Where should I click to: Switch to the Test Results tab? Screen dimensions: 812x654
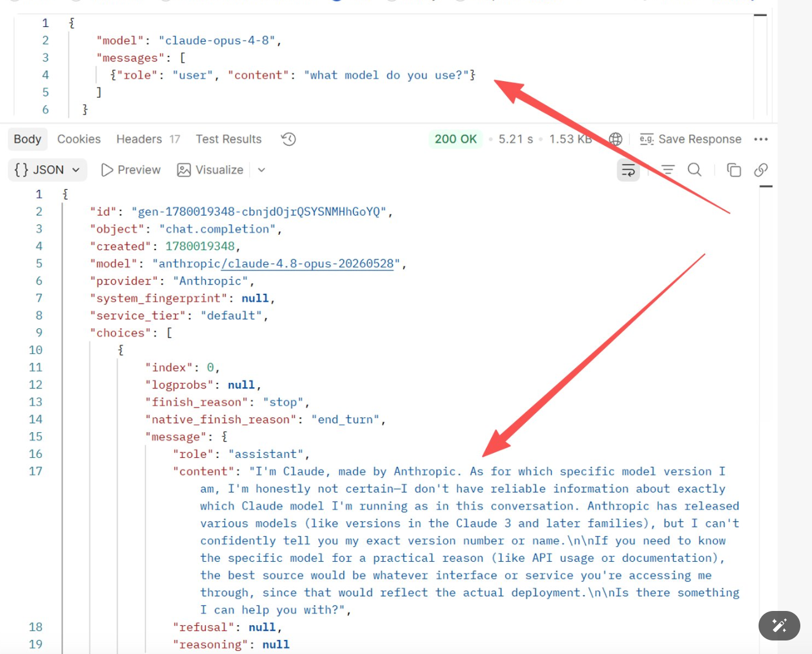pyautogui.click(x=228, y=140)
